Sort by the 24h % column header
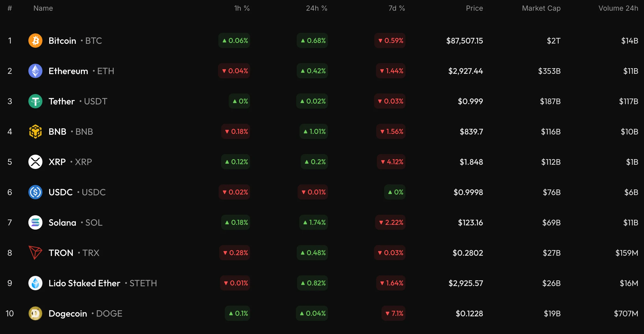 (x=316, y=8)
